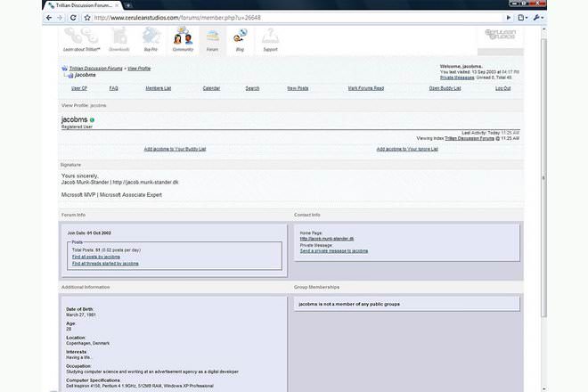The width and height of the screenshot is (588, 392).
Task: Click Add jacobms to Your Ignore List
Action: coord(407,149)
